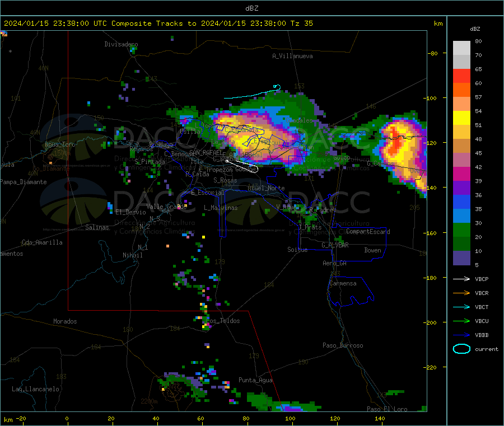Viewport: 504px width, 426px height.
Task: Click the gray 70-65 dBZ swatch
Action: tap(461, 62)
